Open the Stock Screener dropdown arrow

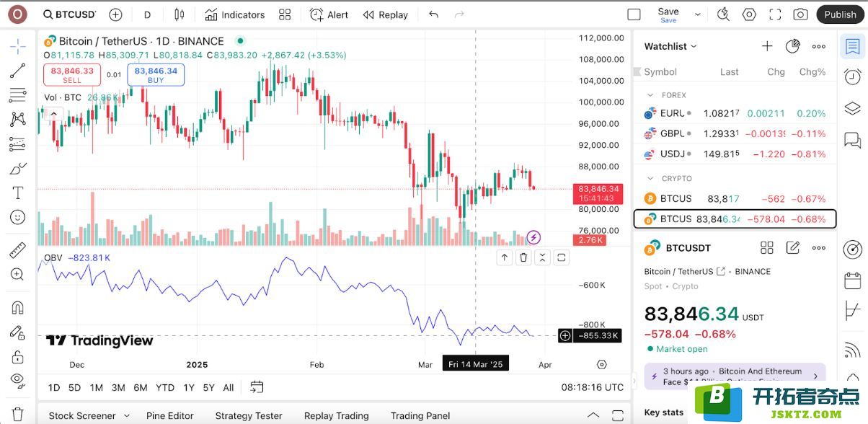tap(127, 415)
